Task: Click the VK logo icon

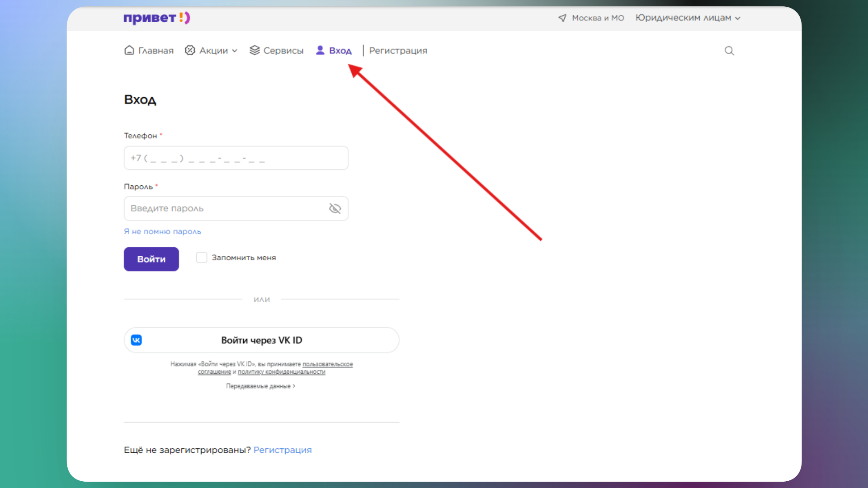Action: pyautogui.click(x=137, y=340)
